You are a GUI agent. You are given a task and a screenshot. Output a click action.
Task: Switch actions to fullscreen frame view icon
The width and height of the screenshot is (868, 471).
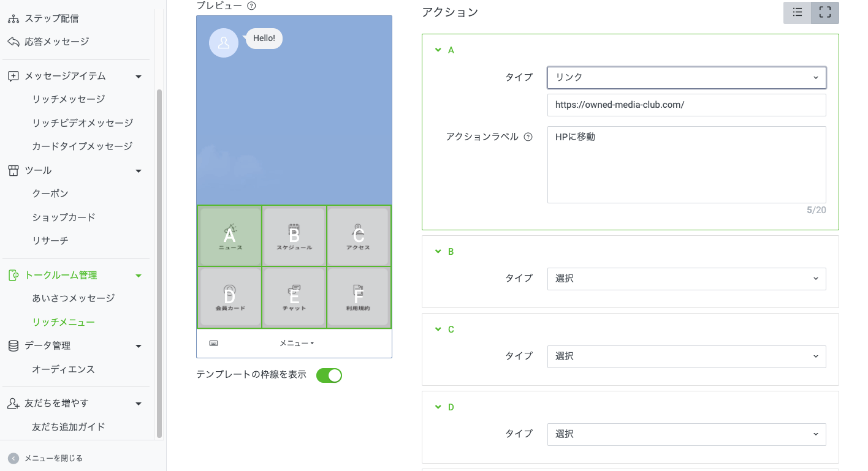tap(824, 12)
